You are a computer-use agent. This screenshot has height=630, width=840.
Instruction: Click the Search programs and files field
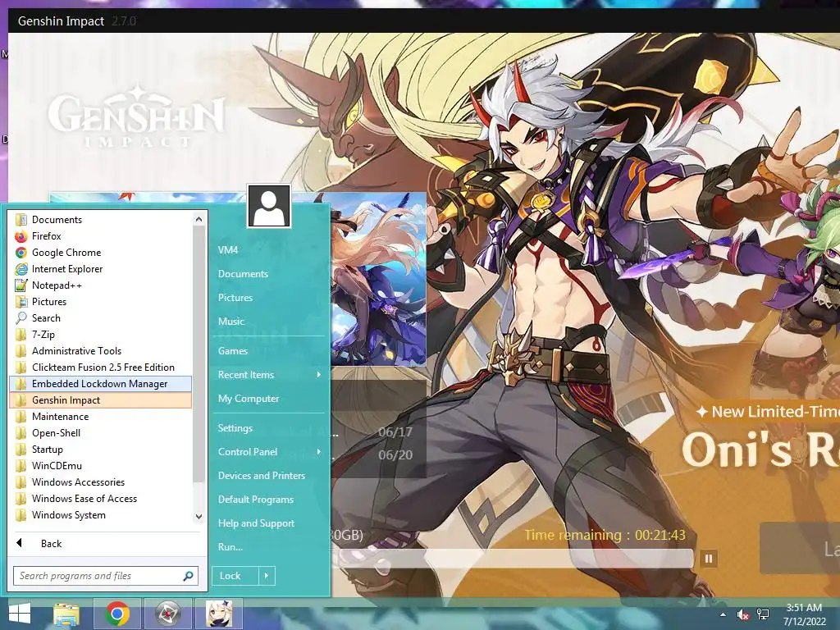pyautogui.click(x=106, y=576)
